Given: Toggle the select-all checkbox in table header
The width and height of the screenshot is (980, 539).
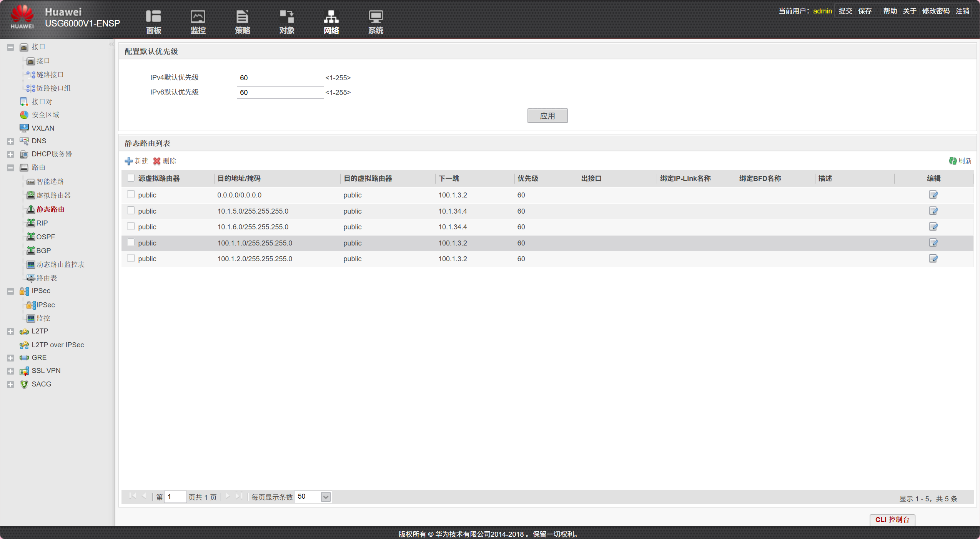Looking at the screenshot, I should coord(131,178).
